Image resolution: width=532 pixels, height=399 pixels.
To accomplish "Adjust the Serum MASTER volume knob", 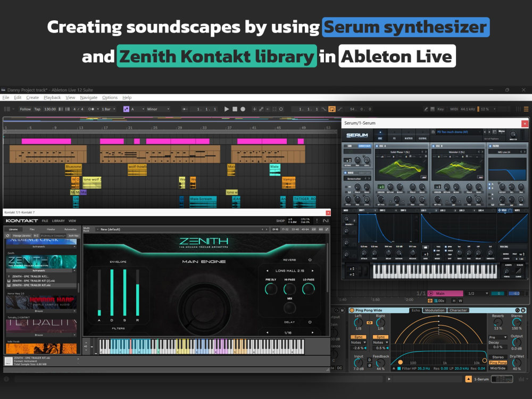I will click(x=513, y=134).
